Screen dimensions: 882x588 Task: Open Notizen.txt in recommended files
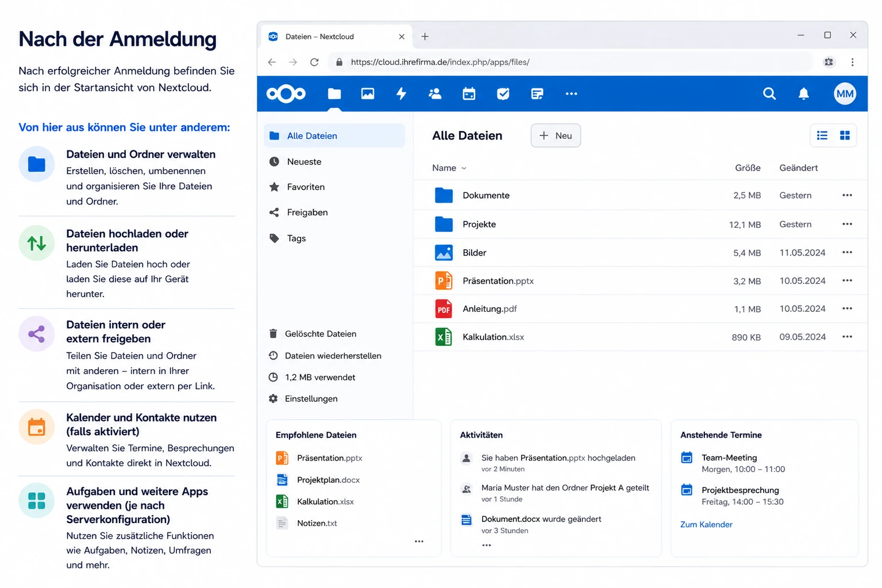click(x=307, y=523)
